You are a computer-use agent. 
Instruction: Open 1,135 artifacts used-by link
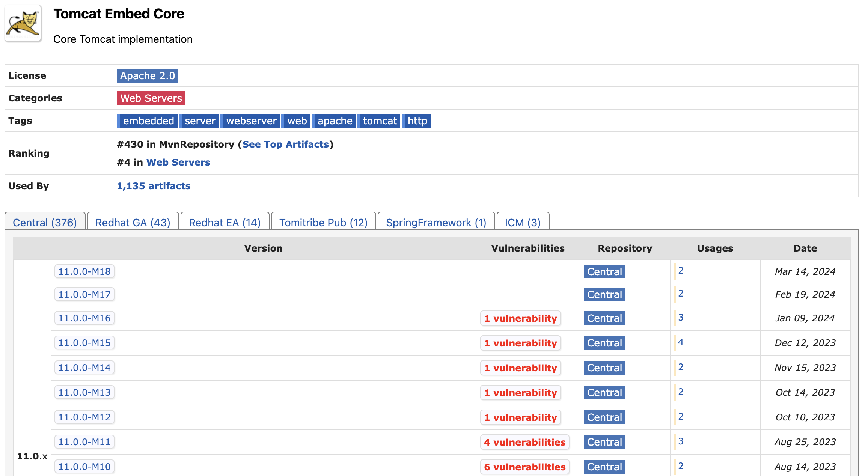point(154,186)
